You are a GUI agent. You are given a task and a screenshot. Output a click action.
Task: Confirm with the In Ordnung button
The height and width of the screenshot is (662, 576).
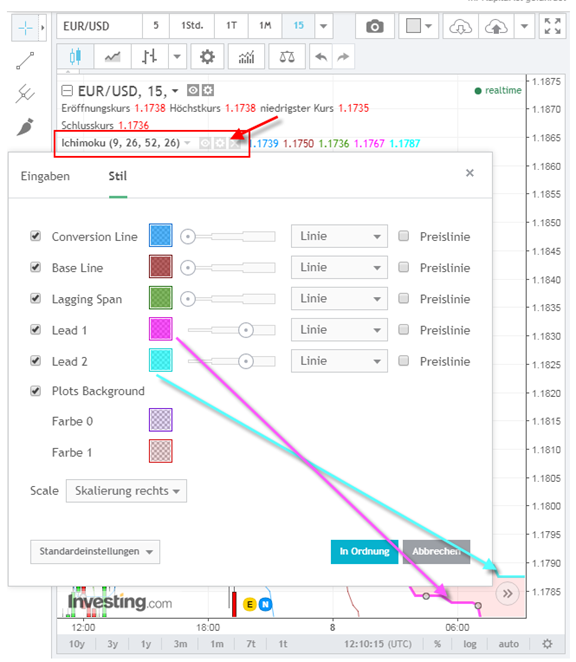pos(364,551)
